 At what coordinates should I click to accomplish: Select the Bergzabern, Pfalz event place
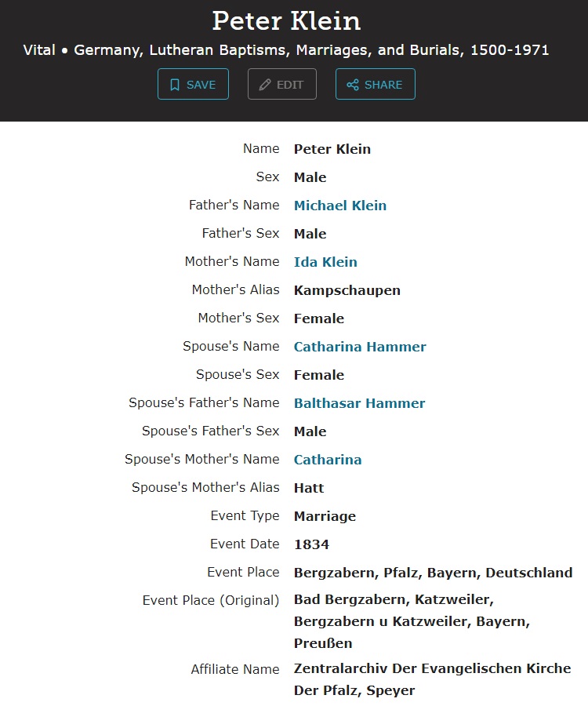433,573
